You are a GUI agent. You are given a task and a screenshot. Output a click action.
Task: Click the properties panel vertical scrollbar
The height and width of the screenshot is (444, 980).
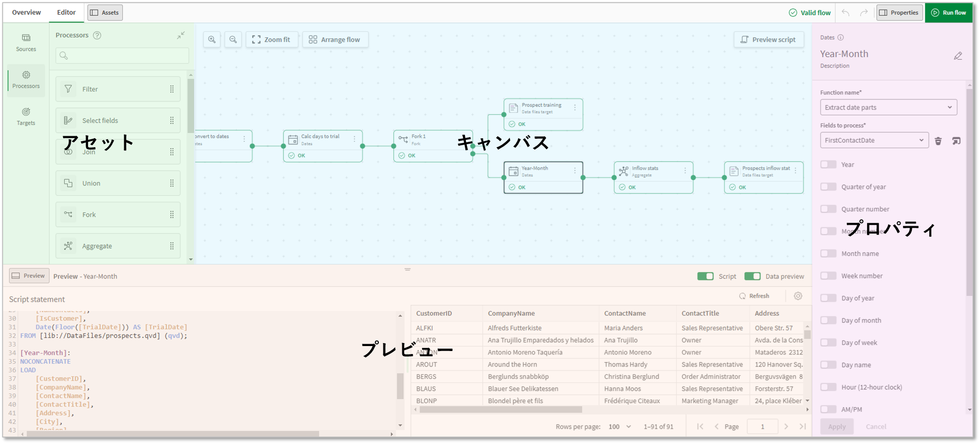coord(969,192)
